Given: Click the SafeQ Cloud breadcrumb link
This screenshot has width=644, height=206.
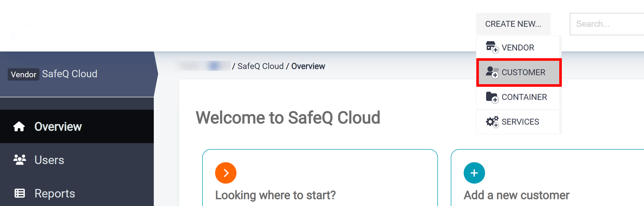Looking at the screenshot, I should pyautogui.click(x=260, y=66).
